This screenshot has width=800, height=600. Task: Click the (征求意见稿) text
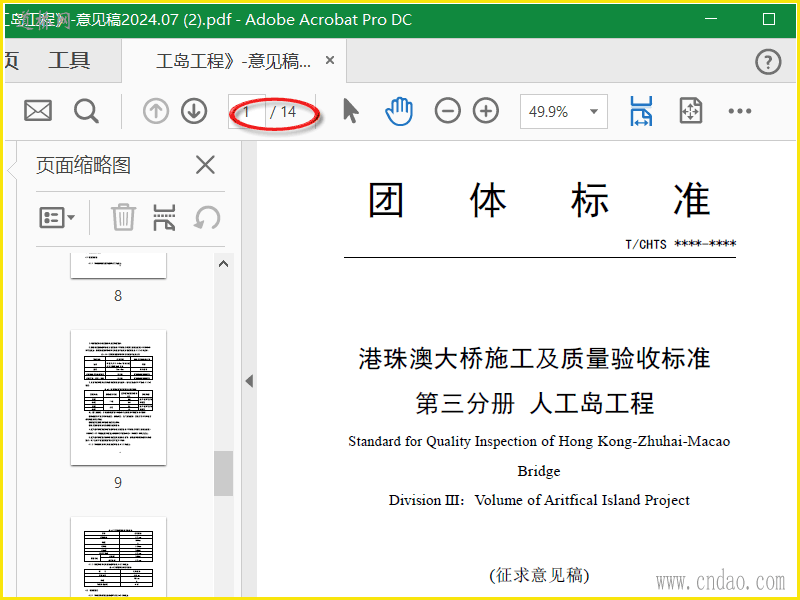pos(539,575)
